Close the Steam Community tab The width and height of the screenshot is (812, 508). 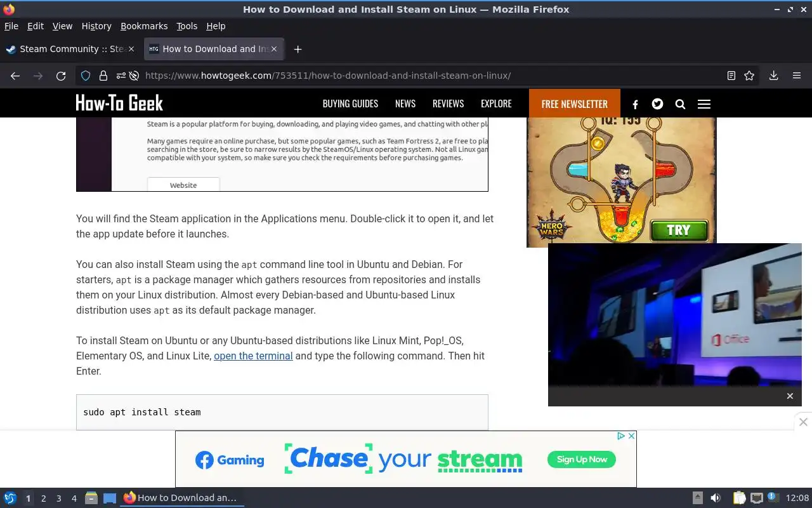131,49
